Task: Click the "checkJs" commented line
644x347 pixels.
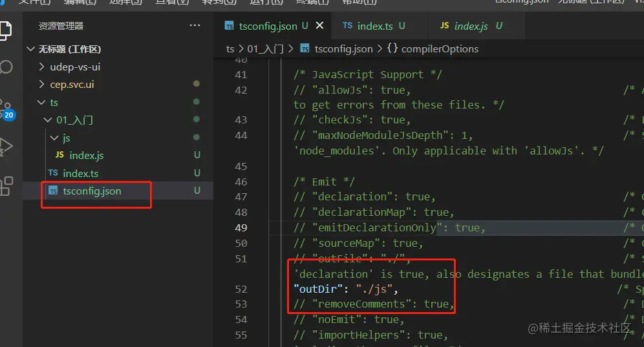Action: (x=352, y=120)
